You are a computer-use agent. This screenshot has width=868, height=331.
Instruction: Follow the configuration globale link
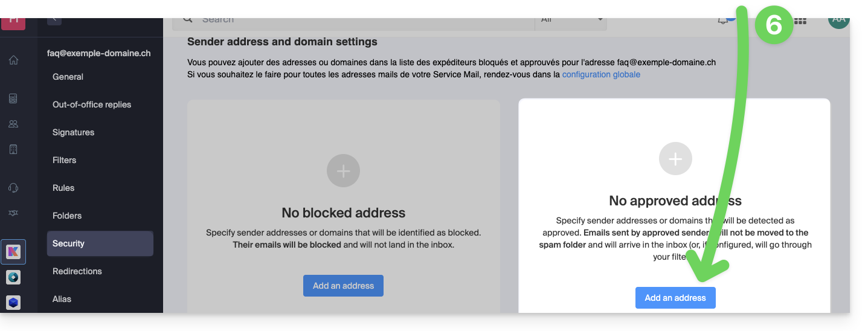(x=600, y=75)
